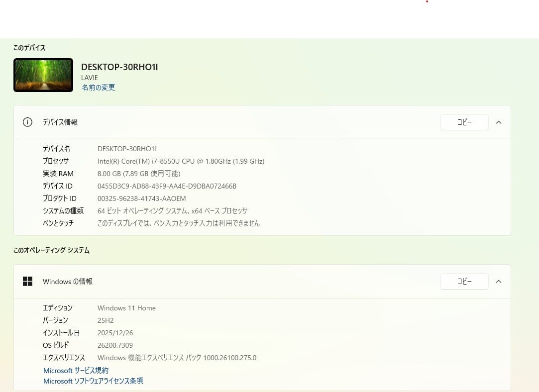The image size is (539, 392).
Task: Click the プロセッサ label
Action: [x=56, y=161]
